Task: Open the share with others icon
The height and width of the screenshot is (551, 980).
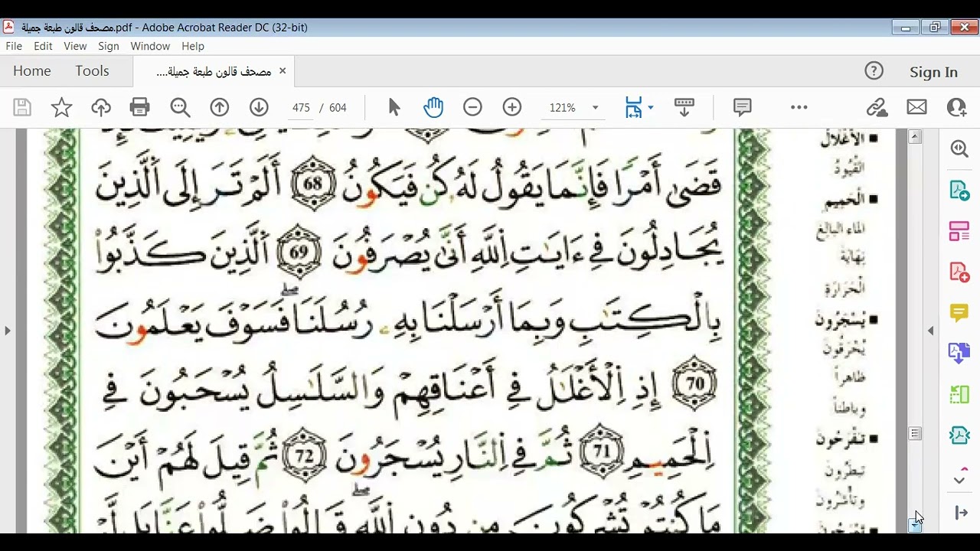Action: point(957,107)
